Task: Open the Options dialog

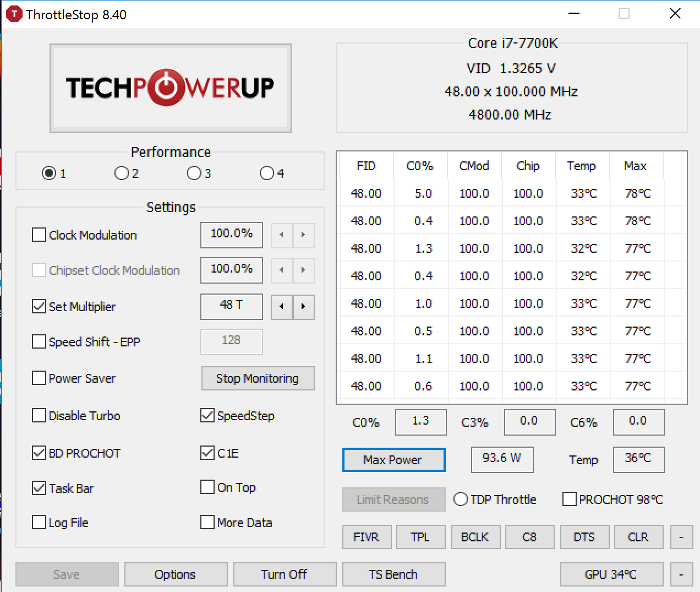Action: (176, 574)
